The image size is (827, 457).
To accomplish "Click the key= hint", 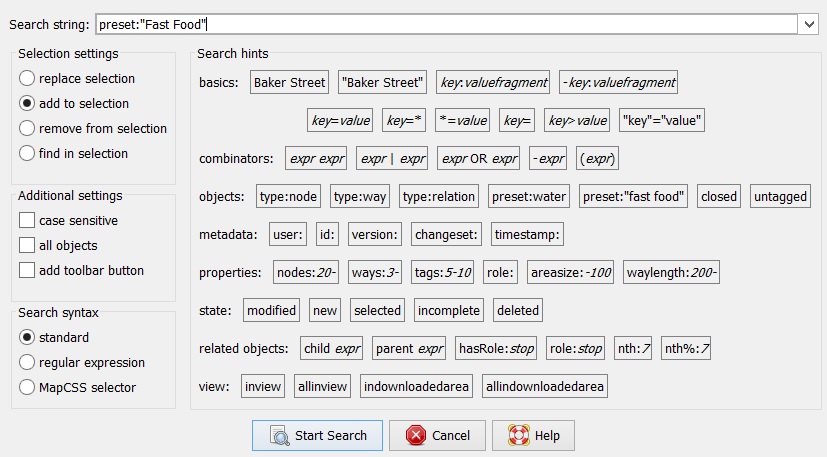I will pyautogui.click(x=517, y=120).
